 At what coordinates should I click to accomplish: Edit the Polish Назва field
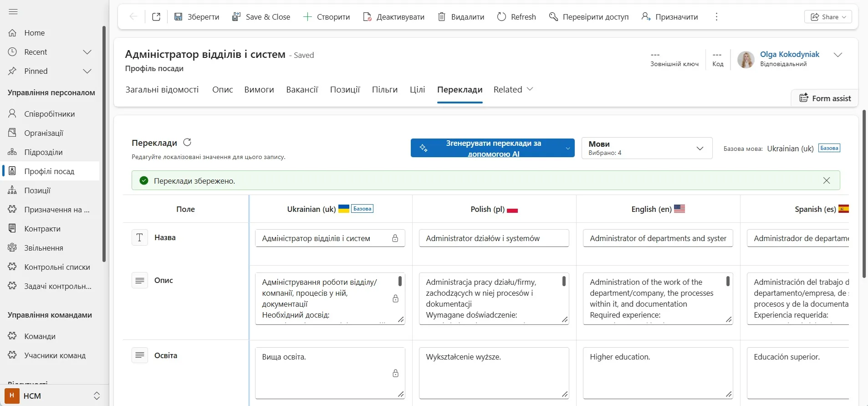point(494,238)
